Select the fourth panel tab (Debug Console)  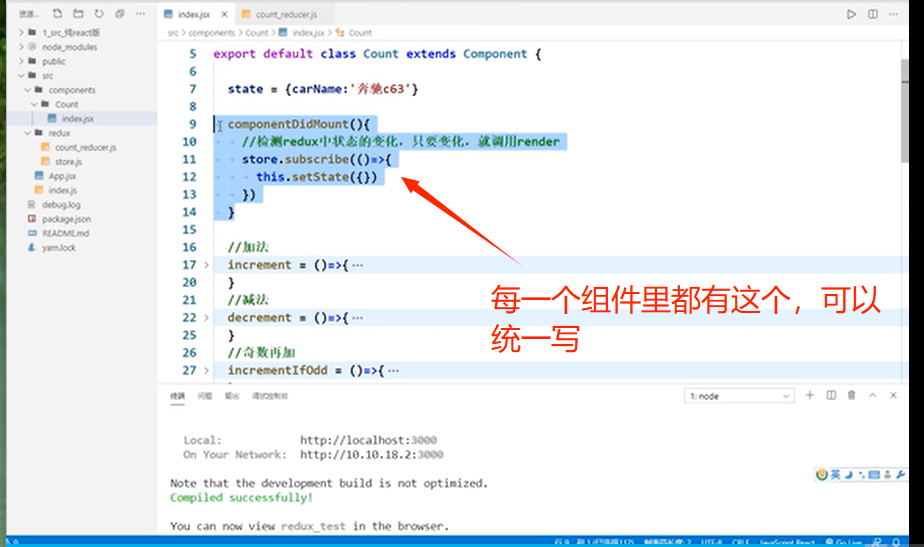click(270, 396)
